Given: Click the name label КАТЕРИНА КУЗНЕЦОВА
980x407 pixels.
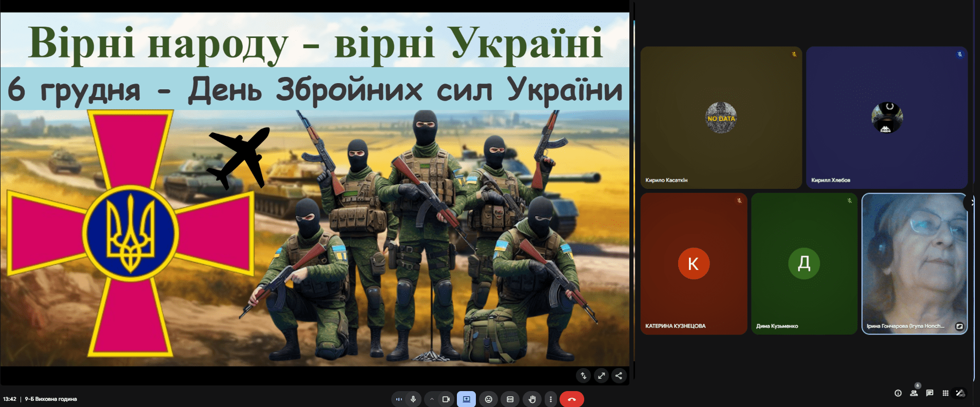Looking at the screenshot, I should coord(676,326).
